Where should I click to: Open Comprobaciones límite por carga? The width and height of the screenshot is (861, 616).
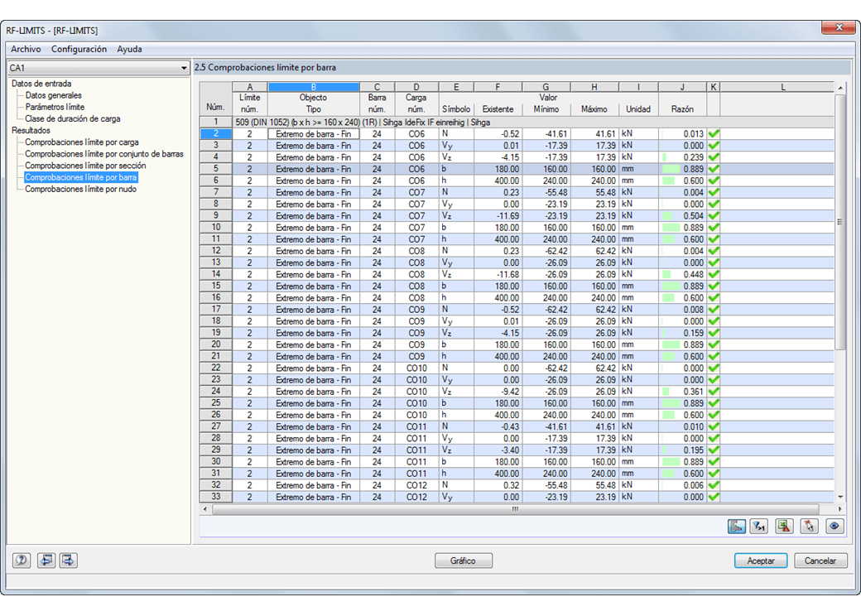pyautogui.click(x=82, y=142)
